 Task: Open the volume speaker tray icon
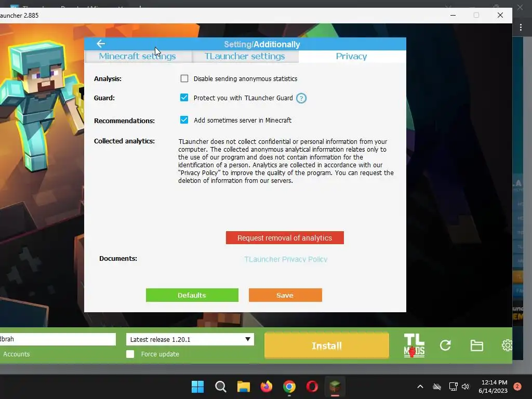click(x=466, y=387)
